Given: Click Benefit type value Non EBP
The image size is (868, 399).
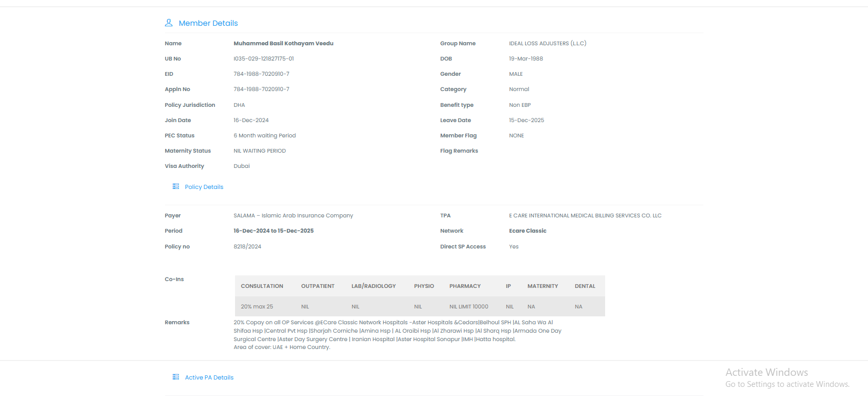Looking at the screenshot, I should click(x=520, y=105).
